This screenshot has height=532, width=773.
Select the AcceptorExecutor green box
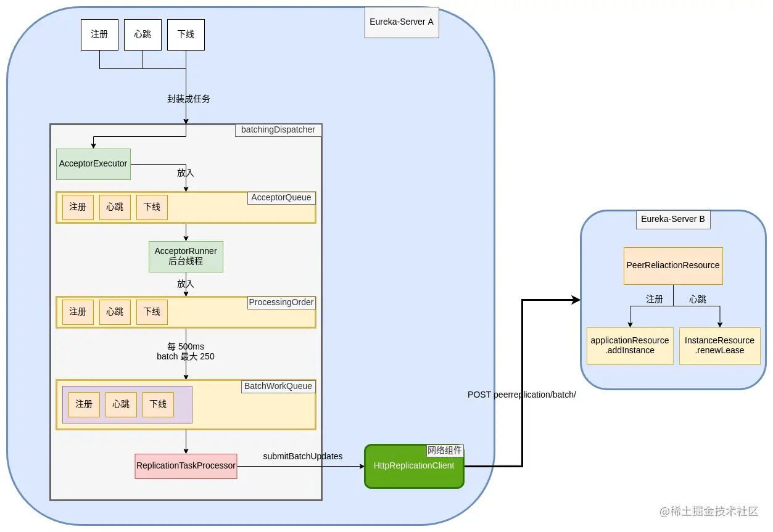[93, 164]
